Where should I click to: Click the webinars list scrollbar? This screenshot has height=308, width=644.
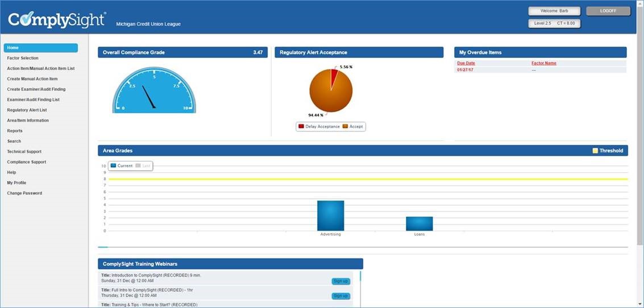360,276
